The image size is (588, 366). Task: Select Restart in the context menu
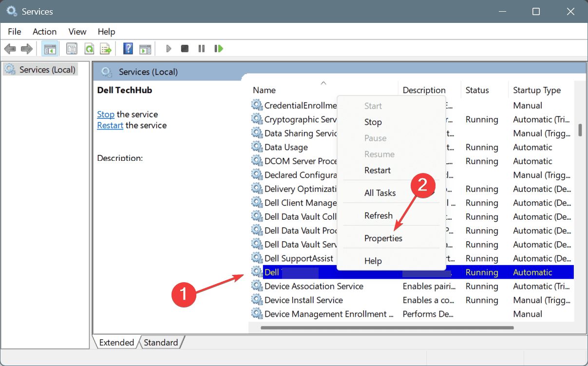377,170
